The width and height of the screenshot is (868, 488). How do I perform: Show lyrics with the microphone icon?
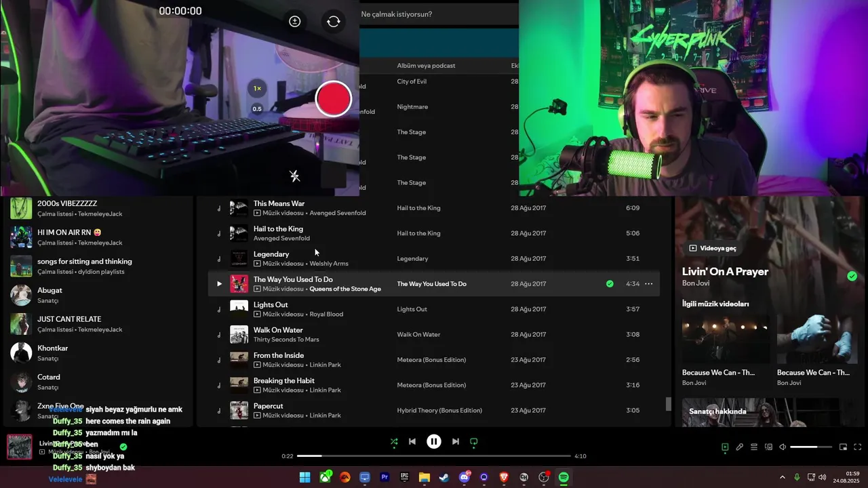click(x=740, y=447)
